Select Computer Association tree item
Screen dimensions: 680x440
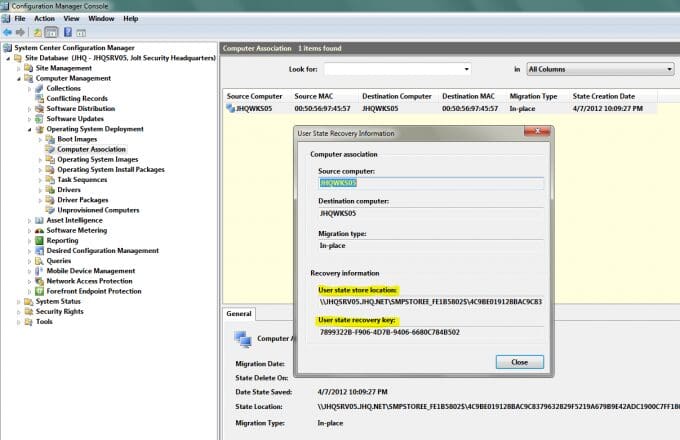[92, 149]
